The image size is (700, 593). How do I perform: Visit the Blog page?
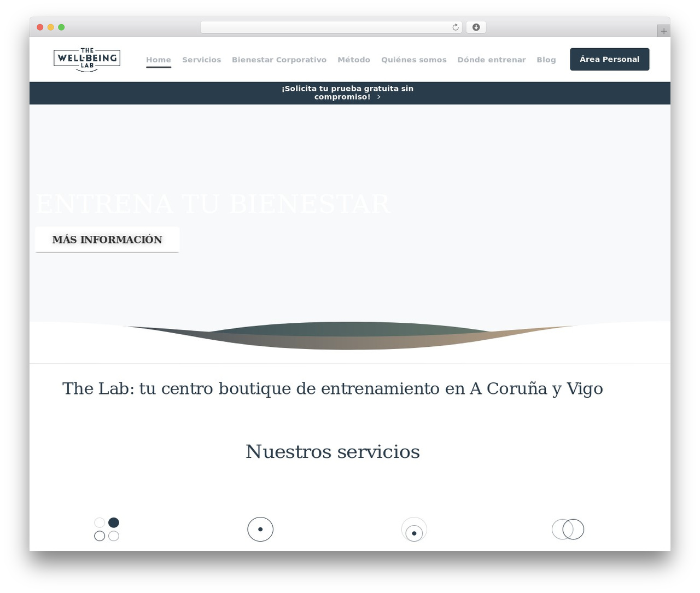coord(546,60)
